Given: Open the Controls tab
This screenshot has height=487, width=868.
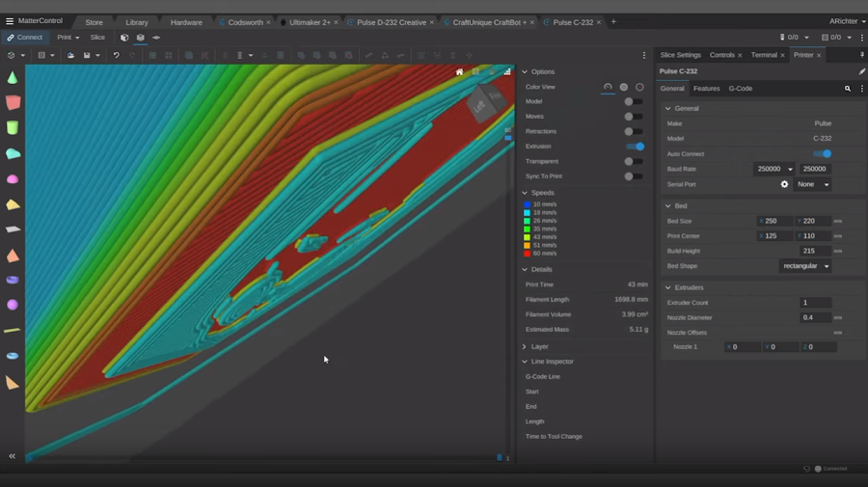Looking at the screenshot, I should click(721, 55).
